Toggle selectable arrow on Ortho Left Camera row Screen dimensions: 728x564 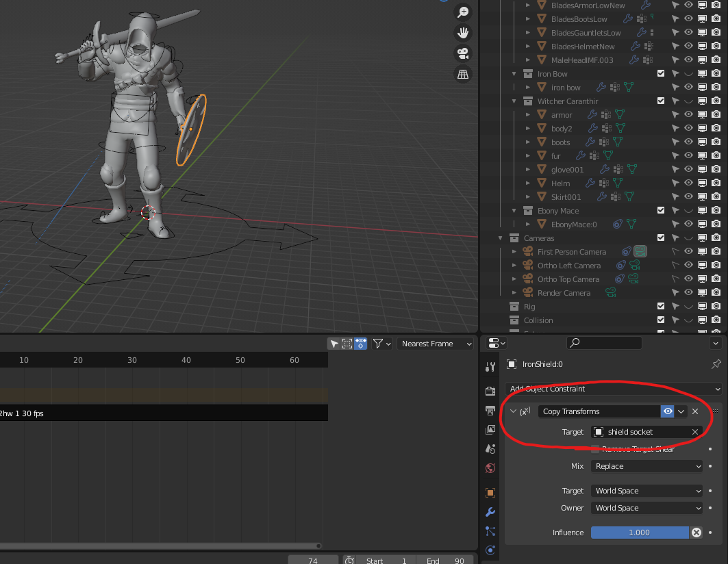675,265
